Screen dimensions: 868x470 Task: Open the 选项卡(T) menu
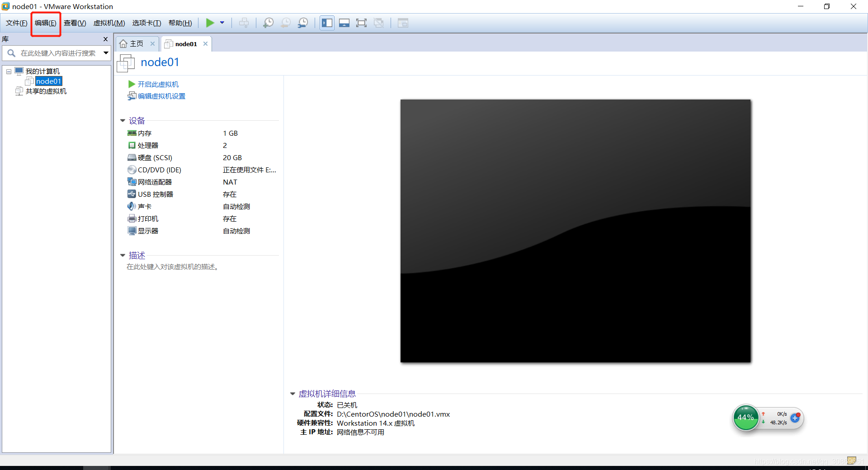tap(146, 23)
